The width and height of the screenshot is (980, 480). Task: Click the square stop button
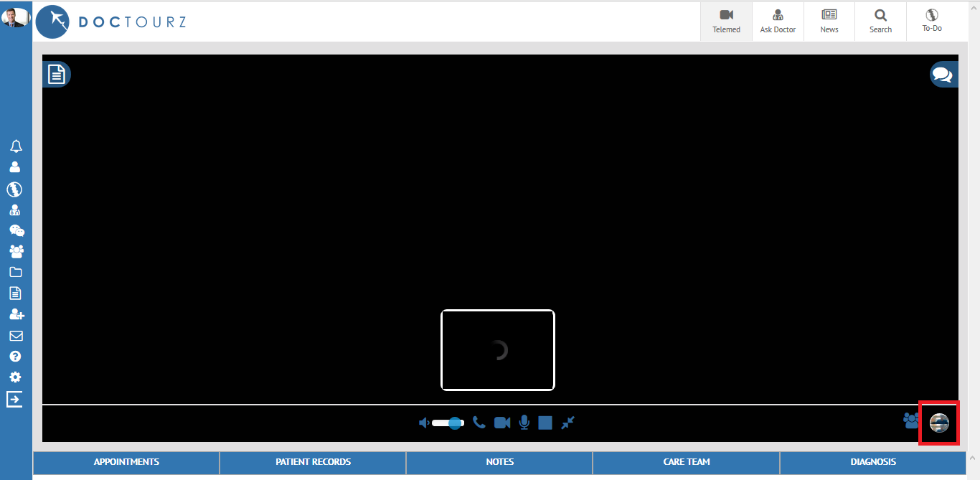545,423
